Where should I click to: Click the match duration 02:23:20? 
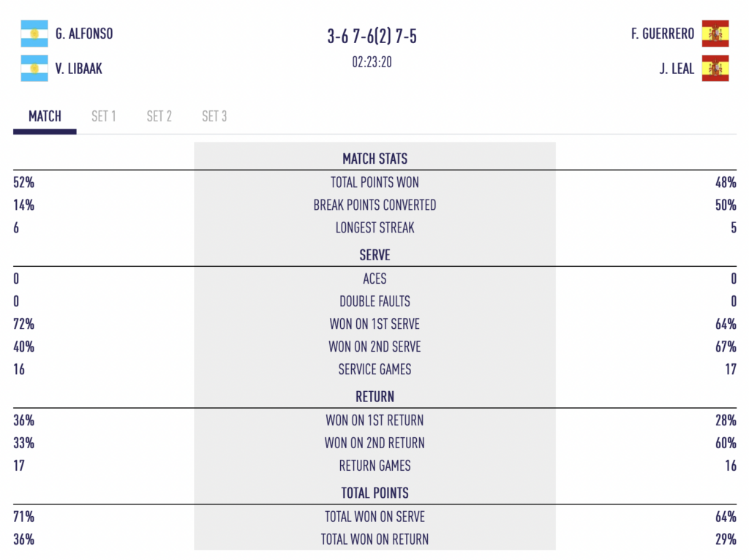372,62
